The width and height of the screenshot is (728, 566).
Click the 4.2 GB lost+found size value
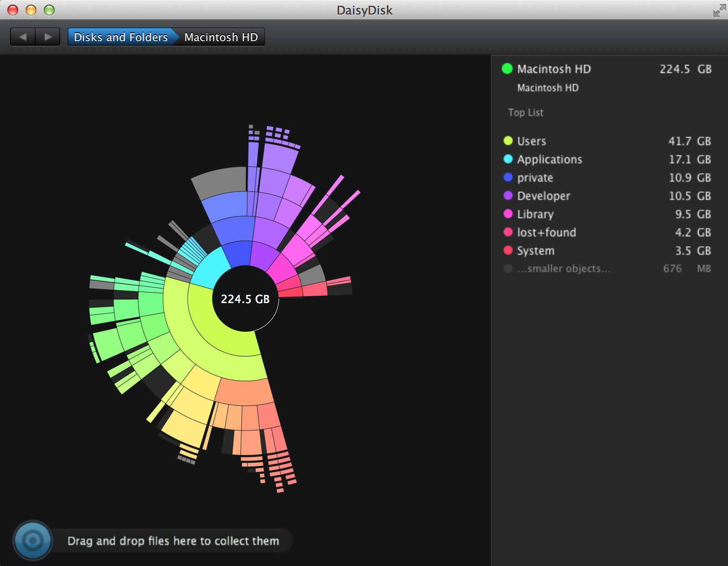pos(693,232)
